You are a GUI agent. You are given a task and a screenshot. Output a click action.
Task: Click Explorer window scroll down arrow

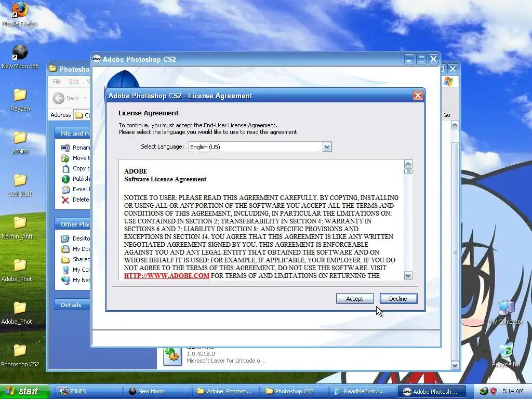click(455, 365)
